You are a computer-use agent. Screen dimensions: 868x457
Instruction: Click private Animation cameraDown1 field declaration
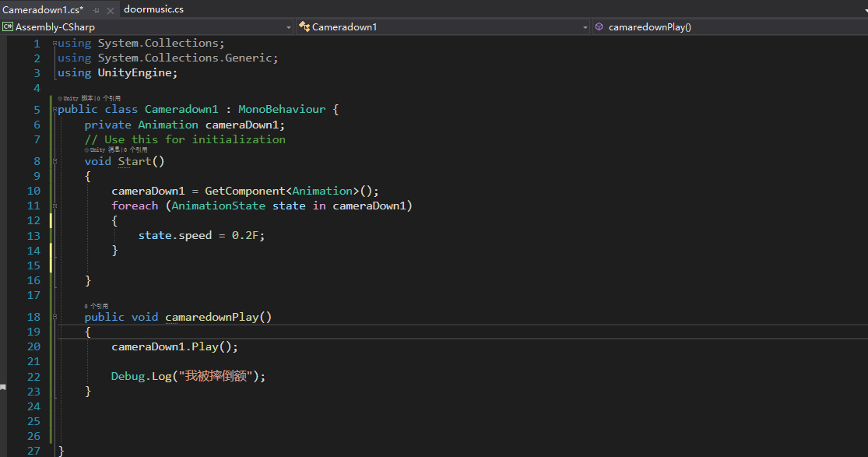click(184, 125)
